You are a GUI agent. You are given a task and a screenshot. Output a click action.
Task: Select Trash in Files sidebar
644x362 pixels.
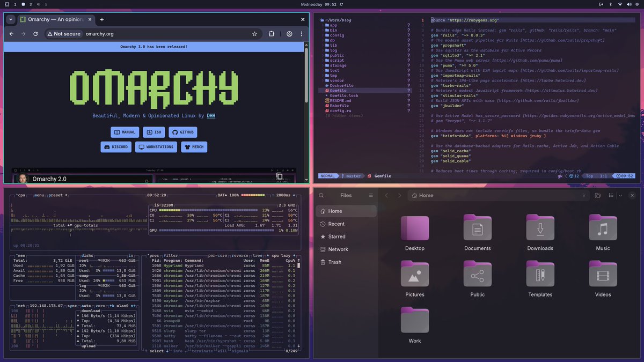346,262
